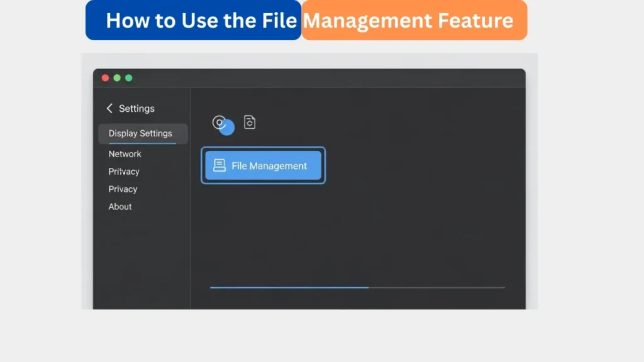Collapse the Settings panel with the left arrow

(x=109, y=108)
